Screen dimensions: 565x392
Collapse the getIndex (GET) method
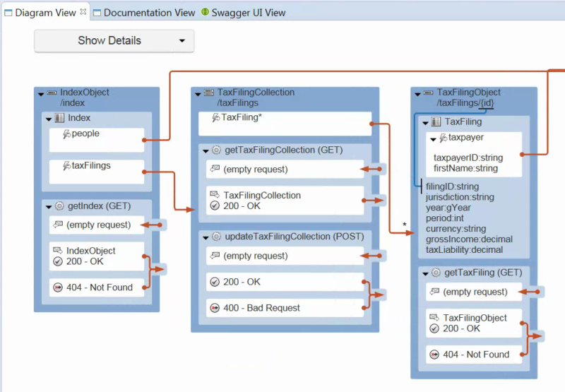49,207
